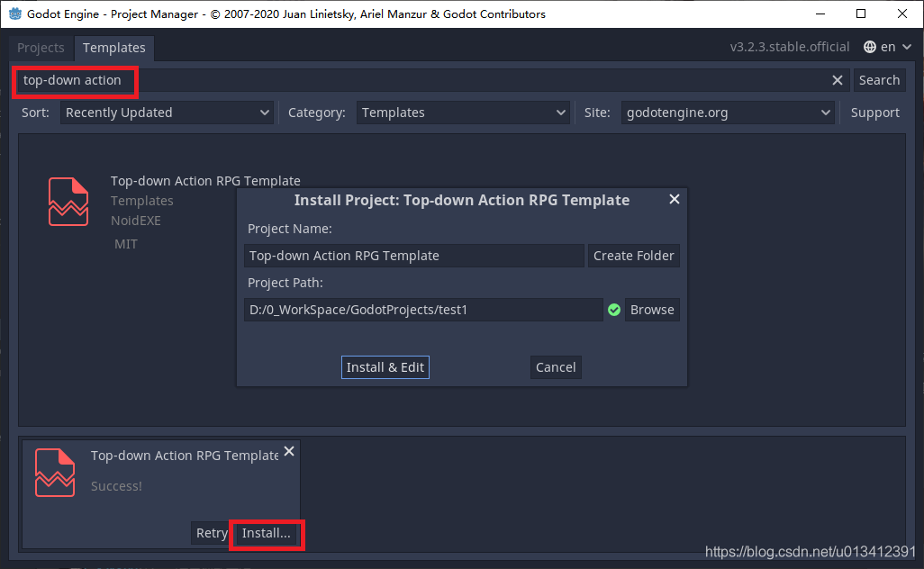Minimize the Project Manager window
This screenshot has width=924, height=569.
click(x=820, y=14)
